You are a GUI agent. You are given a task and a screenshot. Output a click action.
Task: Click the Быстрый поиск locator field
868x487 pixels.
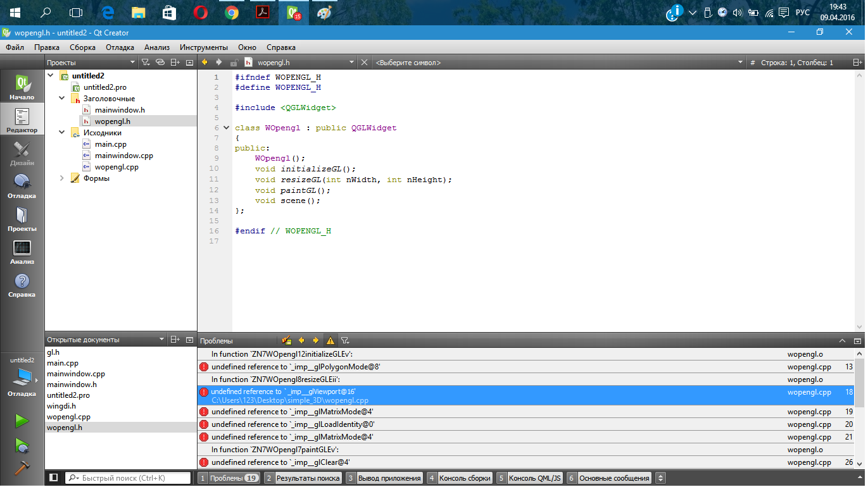128,478
